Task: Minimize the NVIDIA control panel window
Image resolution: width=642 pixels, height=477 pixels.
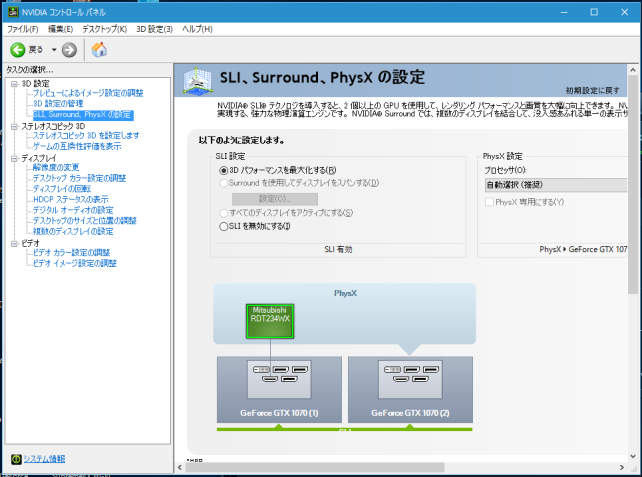Action: point(564,12)
